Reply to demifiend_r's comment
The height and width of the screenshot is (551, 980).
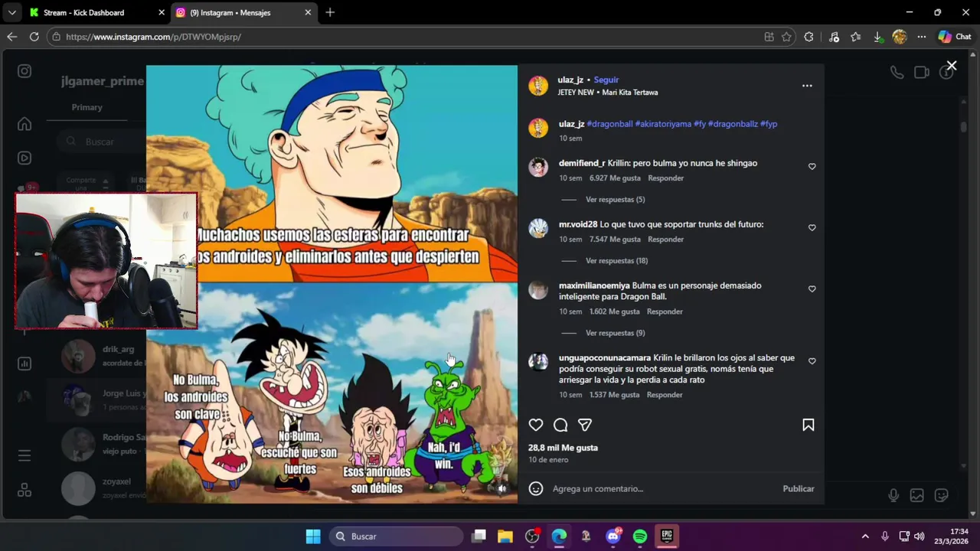665,178
